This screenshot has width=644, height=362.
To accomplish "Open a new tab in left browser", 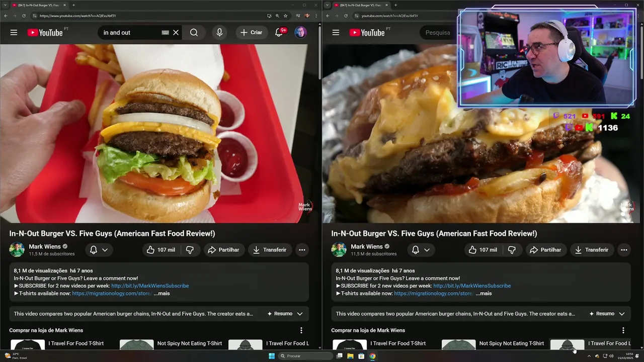I will tap(73, 5).
